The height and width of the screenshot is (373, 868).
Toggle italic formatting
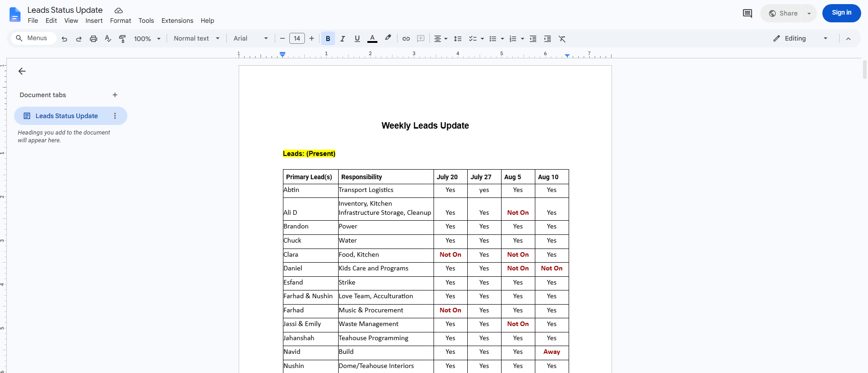pyautogui.click(x=343, y=39)
